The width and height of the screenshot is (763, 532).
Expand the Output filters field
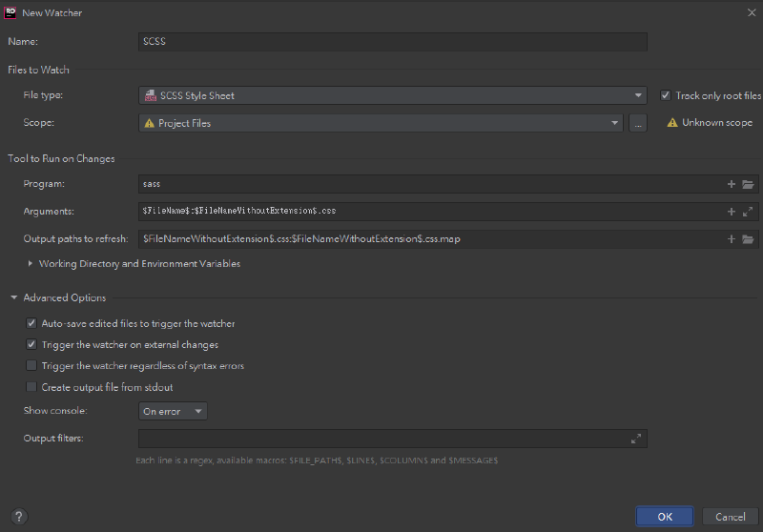tap(636, 439)
